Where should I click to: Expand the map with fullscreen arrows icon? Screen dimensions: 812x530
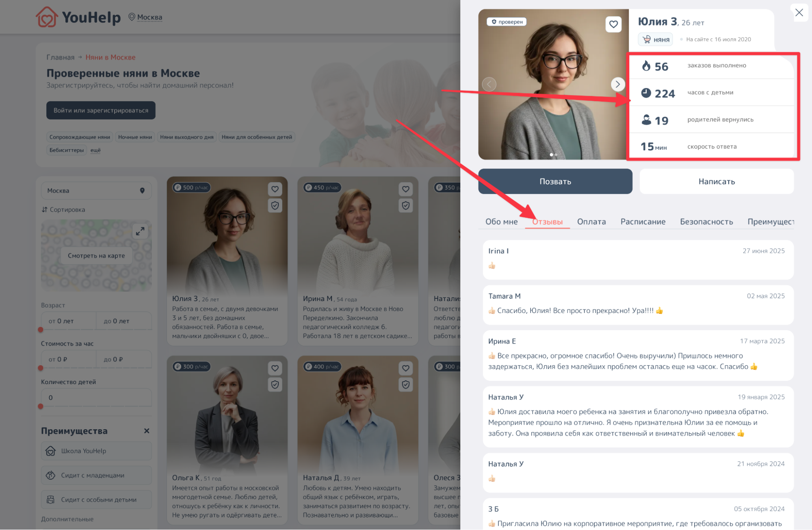click(x=140, y=231)
